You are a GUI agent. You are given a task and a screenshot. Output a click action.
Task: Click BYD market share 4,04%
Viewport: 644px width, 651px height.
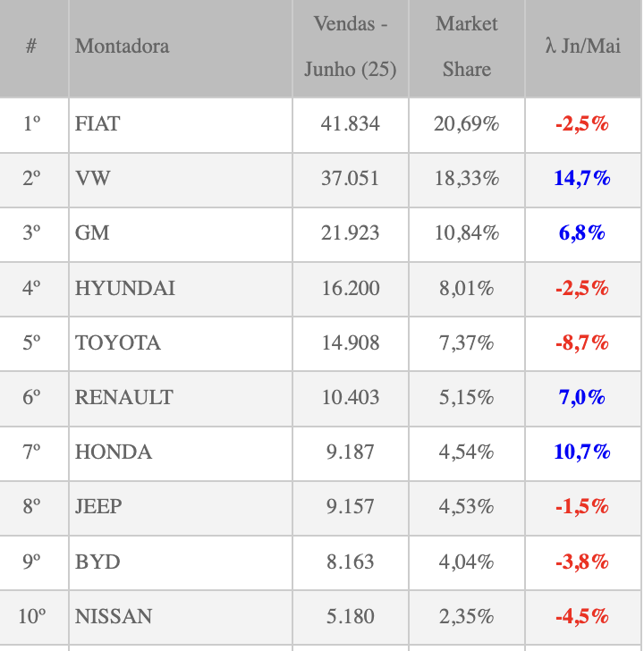coord(466,562)
